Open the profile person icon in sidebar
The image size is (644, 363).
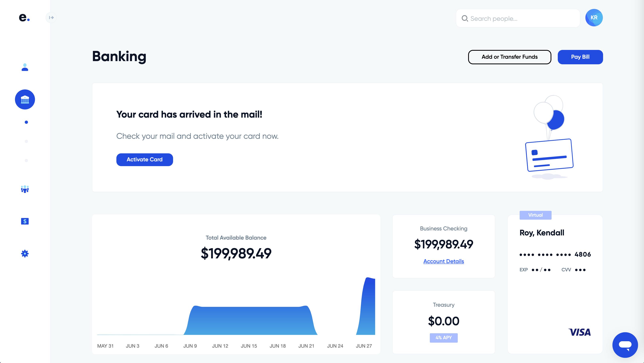click(25, 67)
